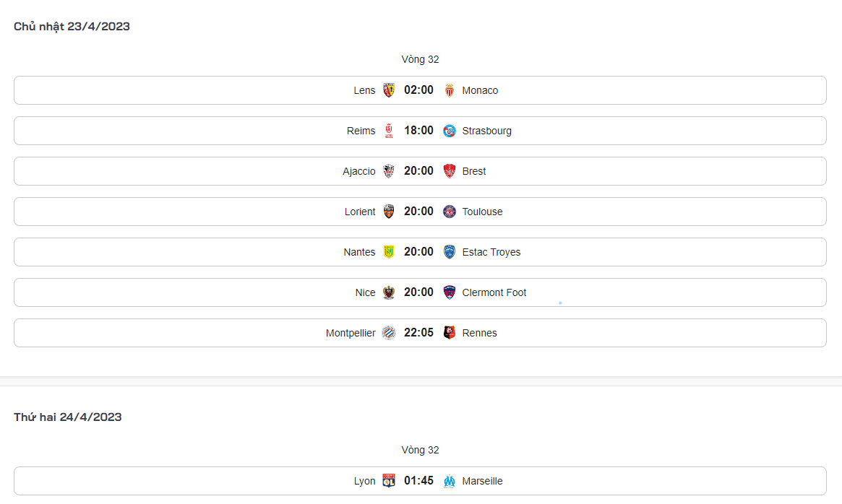This screenshot has width=842, height=504.
Task: Open the Lyon vs Marseille 01:45 match
Action: click(419, 481)
